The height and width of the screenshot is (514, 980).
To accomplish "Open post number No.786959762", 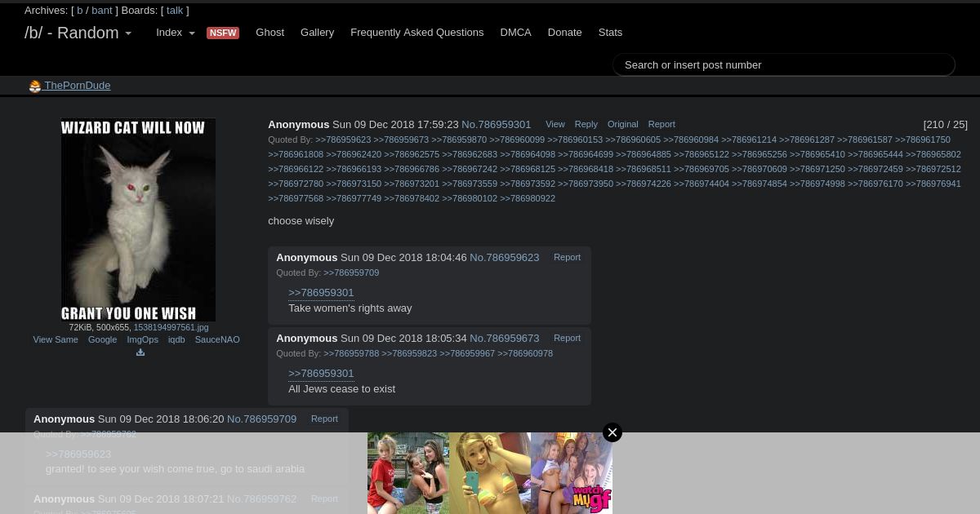I will (261, 498).
